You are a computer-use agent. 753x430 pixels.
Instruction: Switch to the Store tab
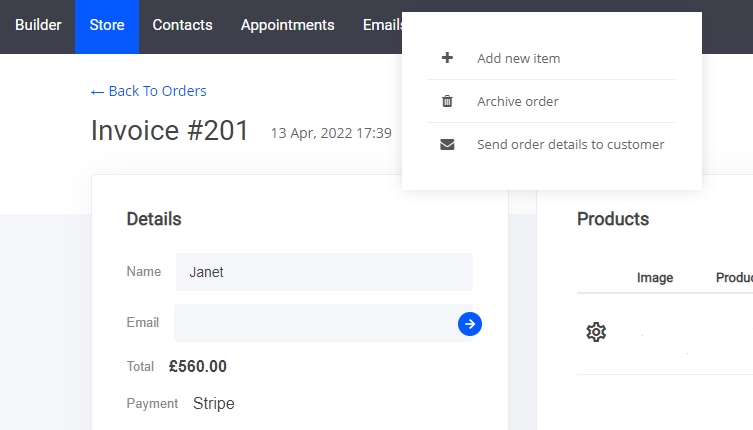(x=106, y=25)
